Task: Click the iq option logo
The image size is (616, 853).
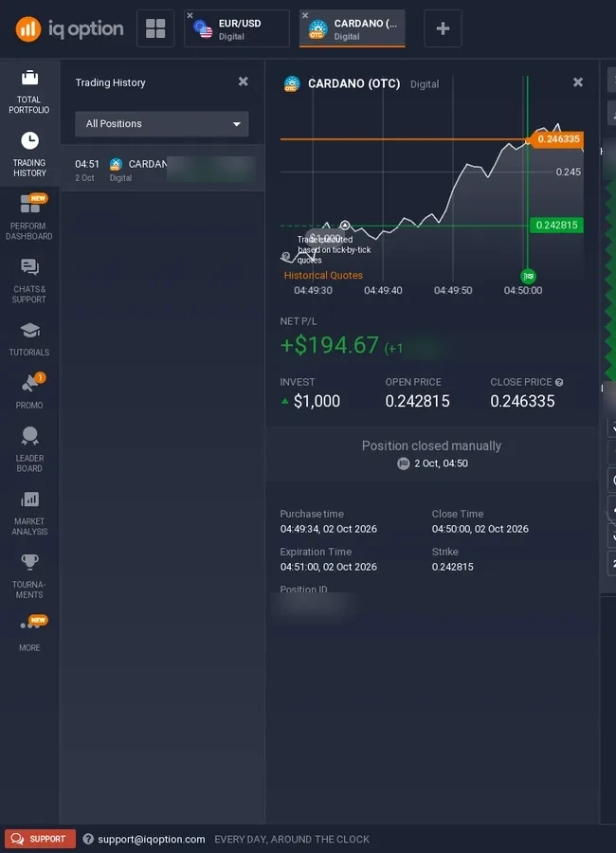Action: (69, 28)
